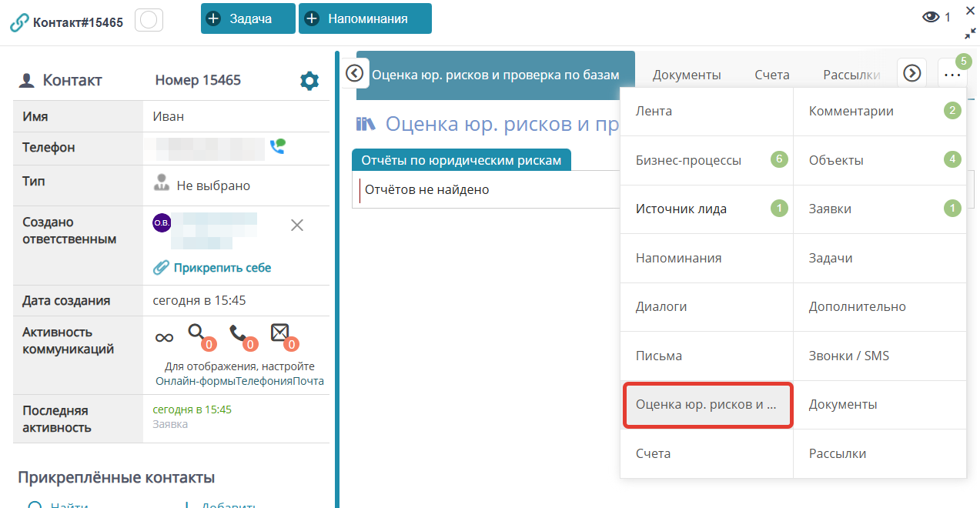Click the Задача add button
The width and height of the screenshot is (980, 508).
248,18
